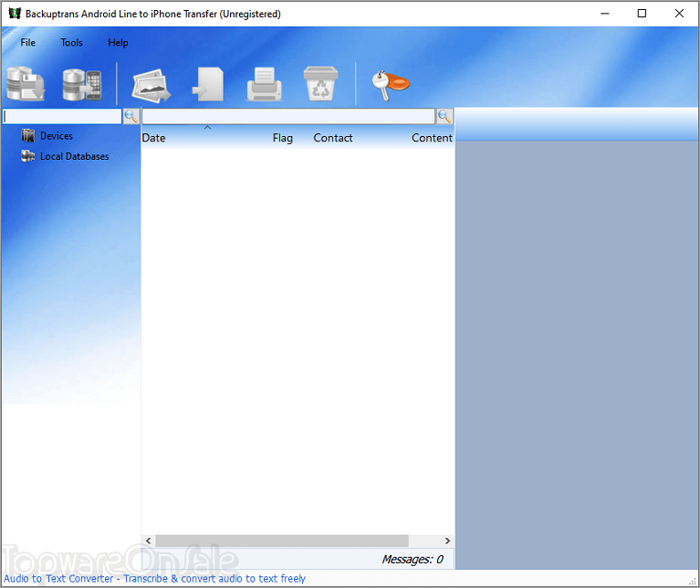Open the File menu
Viewport: 700px width, 588px height.
(27, 42)
